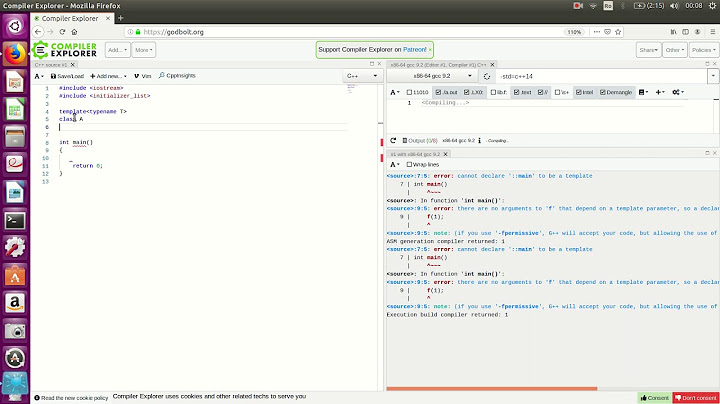Viewport: 720px width, 404px height.
Task: Dismiss the Patreon support banner
Action: pyautogui.click(x=430, y=50)
